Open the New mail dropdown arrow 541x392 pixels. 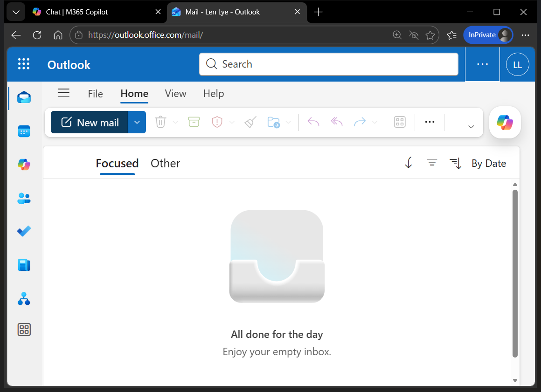(x=137, y=122)
